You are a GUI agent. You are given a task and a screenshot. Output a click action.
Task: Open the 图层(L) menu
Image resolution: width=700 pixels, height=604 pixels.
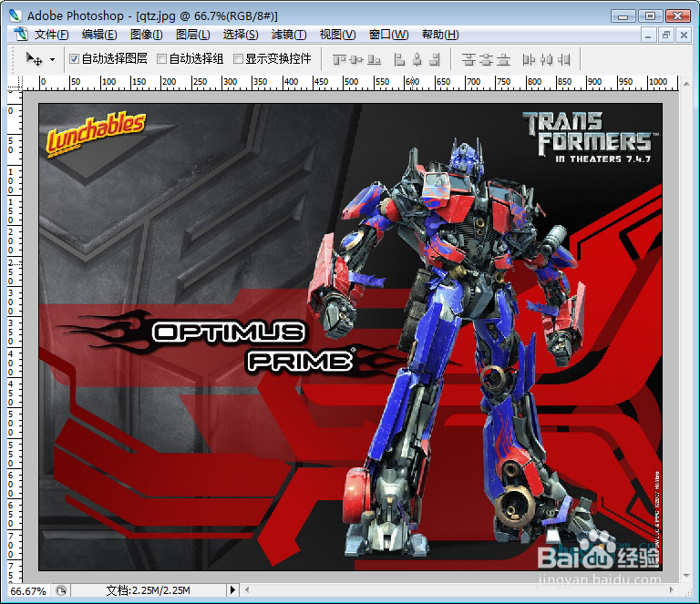[193, 35]
